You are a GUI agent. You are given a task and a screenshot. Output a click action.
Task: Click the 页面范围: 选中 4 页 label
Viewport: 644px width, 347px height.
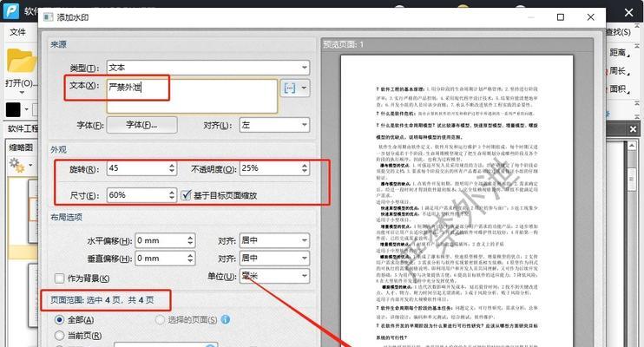coord(102,300)
